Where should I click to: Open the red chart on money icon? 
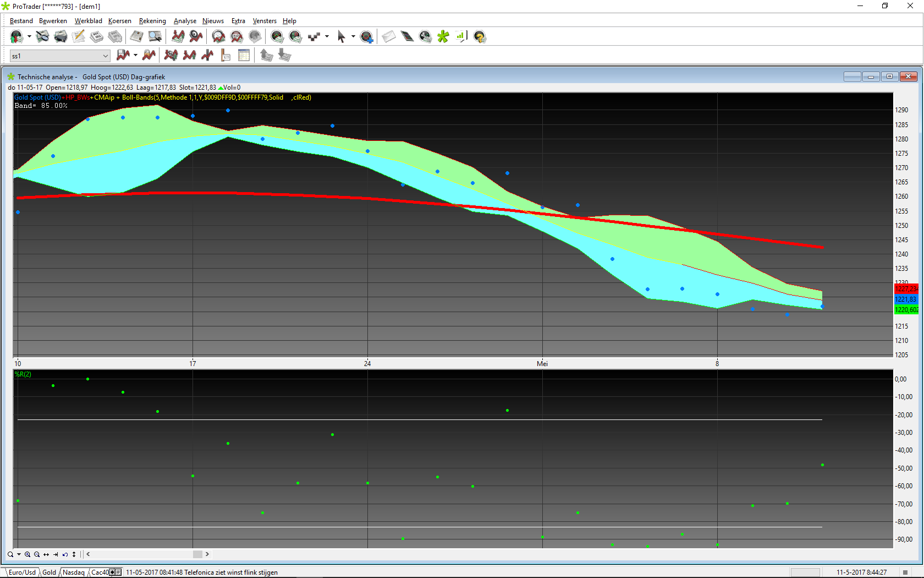click(x=178, y=37)
